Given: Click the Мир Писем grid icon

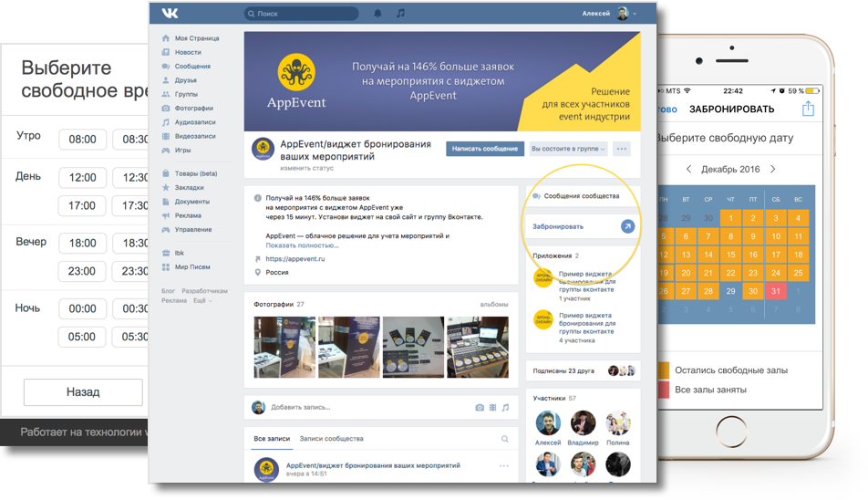Looking at the screenshot, I should [166, 267].
